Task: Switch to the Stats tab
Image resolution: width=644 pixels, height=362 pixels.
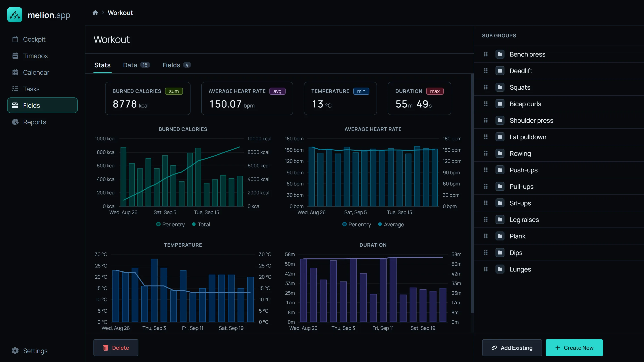Action: coord(102,65)
